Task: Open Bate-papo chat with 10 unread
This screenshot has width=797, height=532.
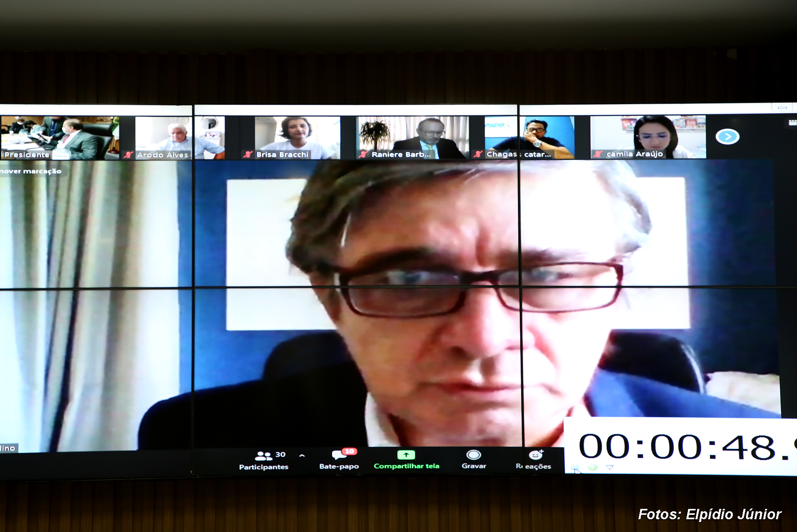Action: 339,455
